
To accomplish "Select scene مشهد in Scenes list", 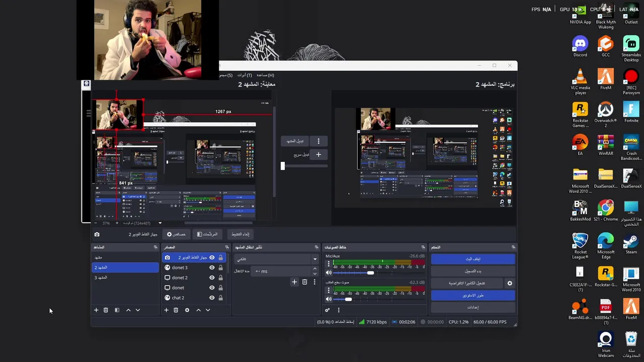I will 125,257.
